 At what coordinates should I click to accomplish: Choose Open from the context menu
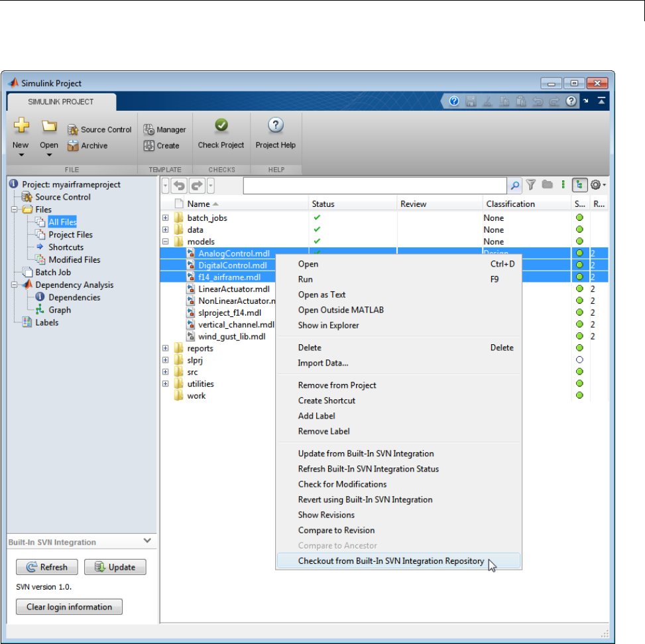pyautogui.click(x=398, y=264)
